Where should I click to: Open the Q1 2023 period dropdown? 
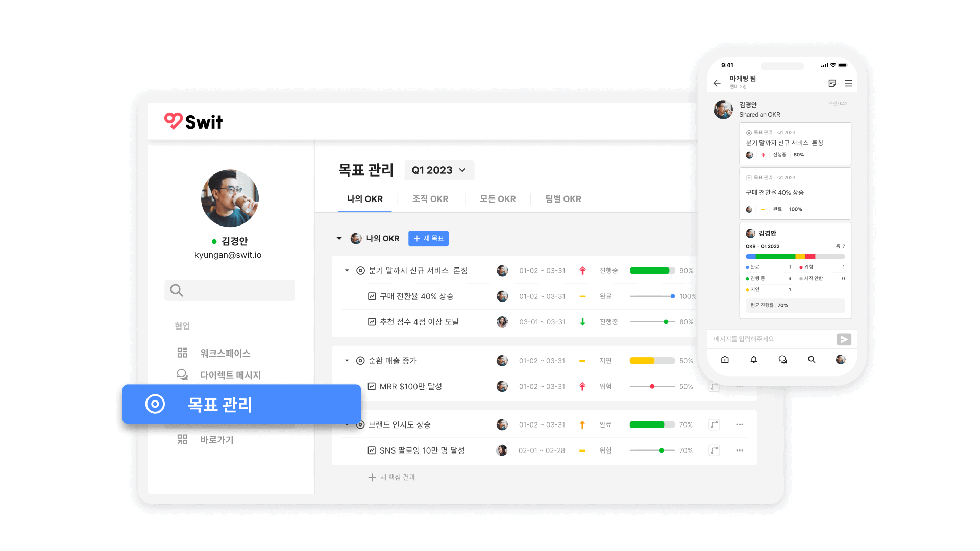(439, 170)
